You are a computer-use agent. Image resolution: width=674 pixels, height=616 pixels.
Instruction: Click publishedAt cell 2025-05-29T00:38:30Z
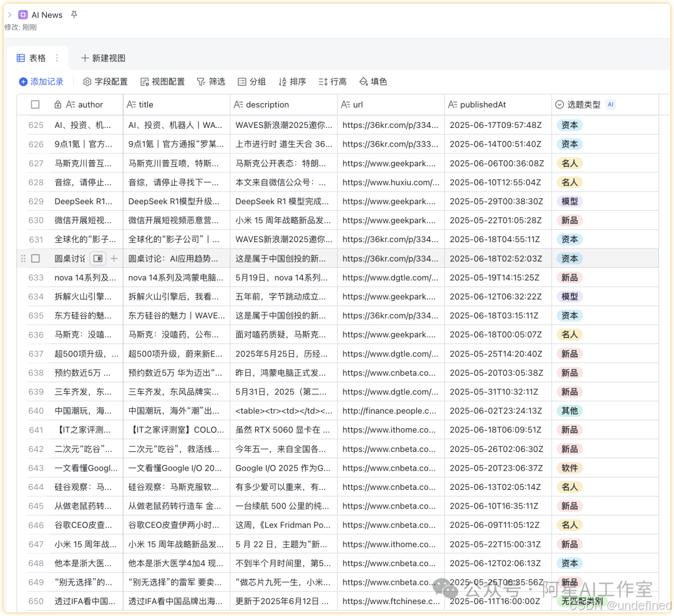coord(497,201)
